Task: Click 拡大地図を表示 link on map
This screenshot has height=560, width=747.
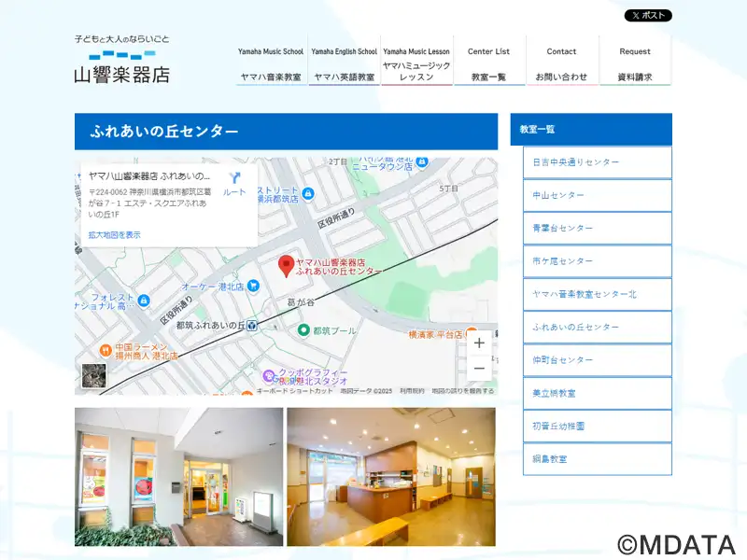Action: tap(114, 235)
